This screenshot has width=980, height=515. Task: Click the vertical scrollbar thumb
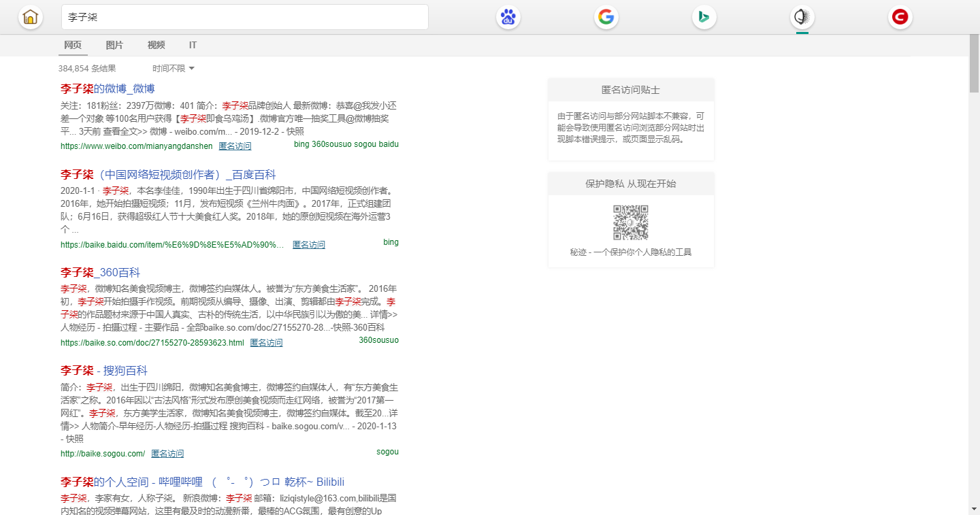click(975, 63)
